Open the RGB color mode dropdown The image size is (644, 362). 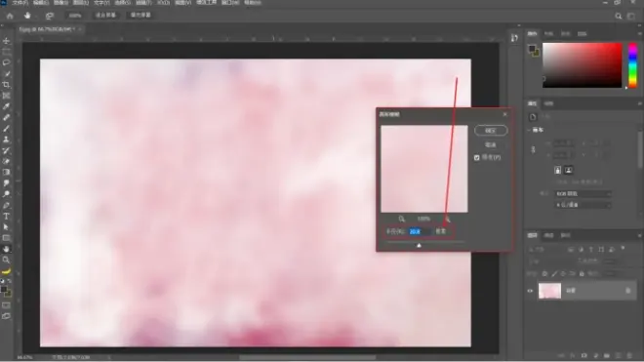(x=583, y=193)
